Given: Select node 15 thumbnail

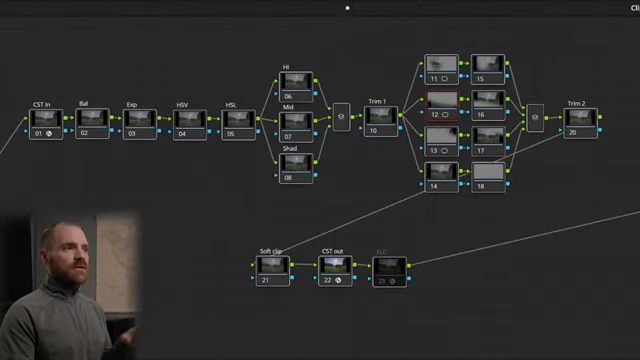Looking at the screenshot, I should pos(488,64).
